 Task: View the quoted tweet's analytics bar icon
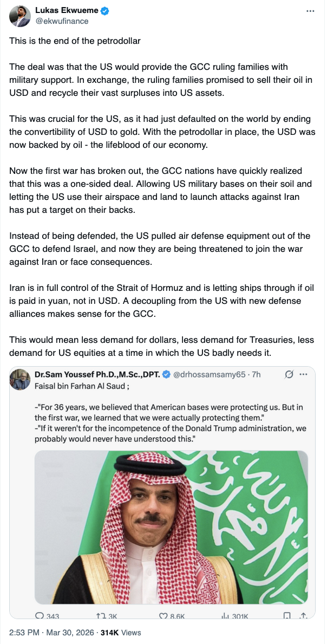tap(226, 616)
